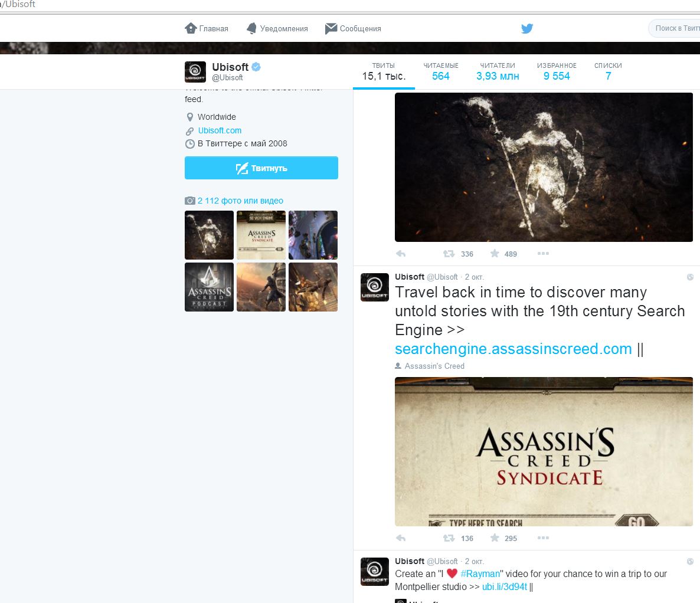Open the leaping assassin action thumbnail
Viewport: 700px width, 603px height.
point(313,287)
